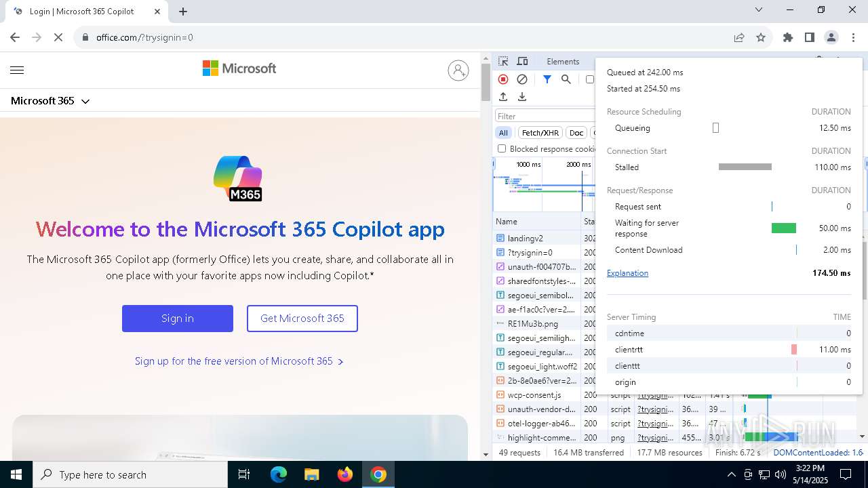Click the Sign in button
The image size is (868, 488).
(x=178, y=319)
